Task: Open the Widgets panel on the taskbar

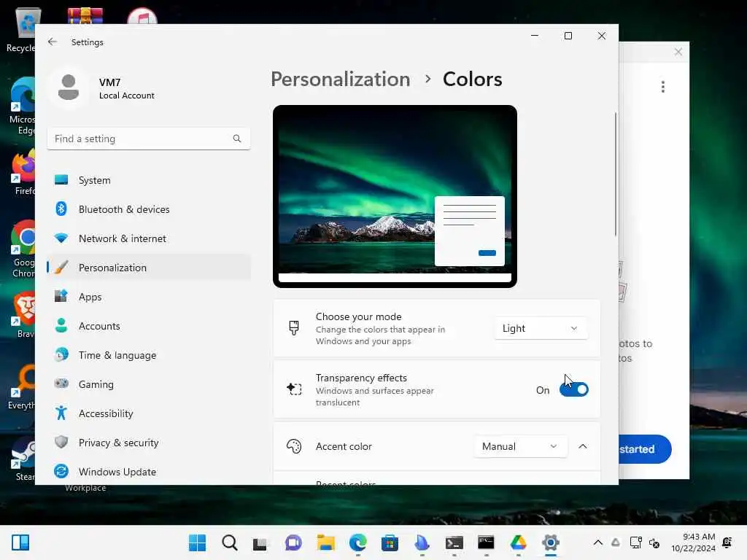Action: (x=20, y=542)
